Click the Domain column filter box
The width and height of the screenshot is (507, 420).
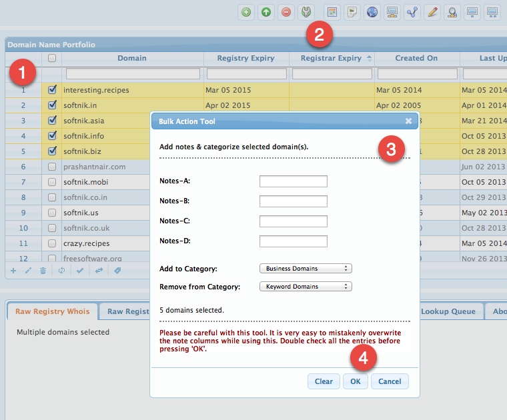(133, 73)
